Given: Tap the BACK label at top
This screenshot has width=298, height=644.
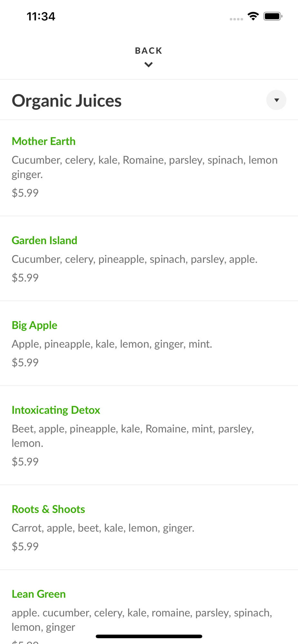Looking at the screenshot, I should pos(149,51).
